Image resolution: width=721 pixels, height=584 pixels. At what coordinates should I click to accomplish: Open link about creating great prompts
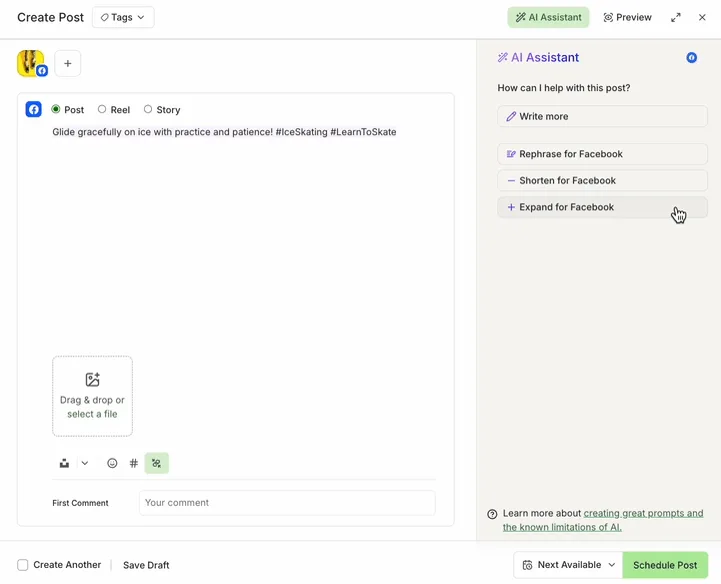pyautogui.click(x=603, y=520)
